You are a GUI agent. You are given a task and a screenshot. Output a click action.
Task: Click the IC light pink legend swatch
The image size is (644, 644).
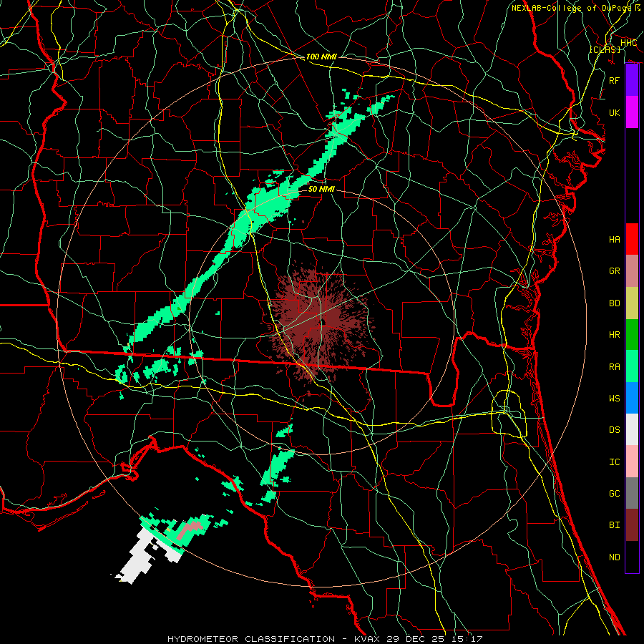(x=632, y=462)
